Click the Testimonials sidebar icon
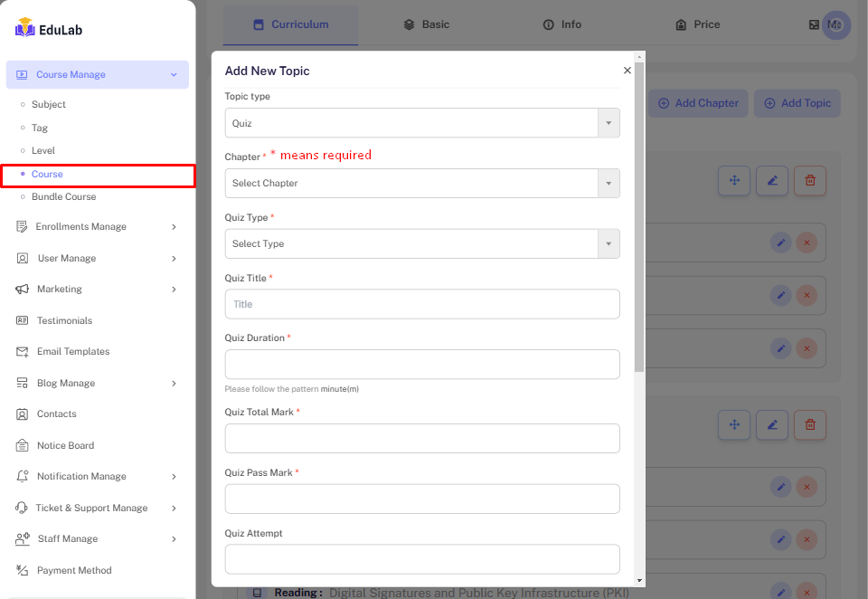 click(x=22, y=320)
